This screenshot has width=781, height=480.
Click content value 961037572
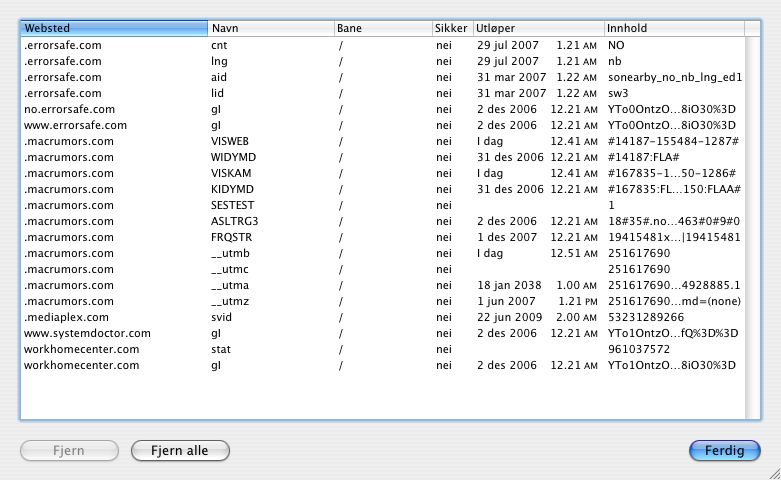[639, 349]
